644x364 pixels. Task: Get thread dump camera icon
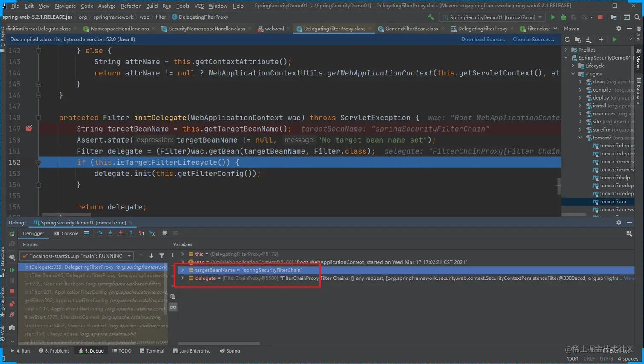pyautogui.click(x=12, y=328)
